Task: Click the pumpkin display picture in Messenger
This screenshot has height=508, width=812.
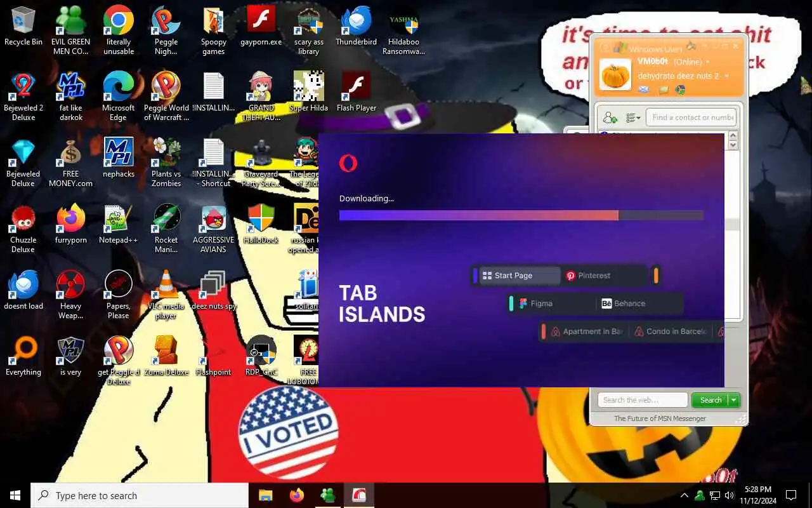Action: 616,74
